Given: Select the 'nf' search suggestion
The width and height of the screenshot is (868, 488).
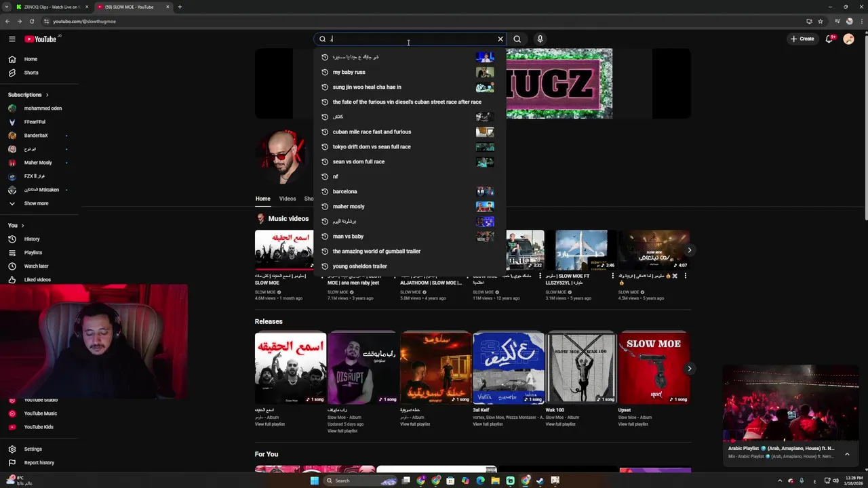Looking at the screenshot, I should point(410,176).
